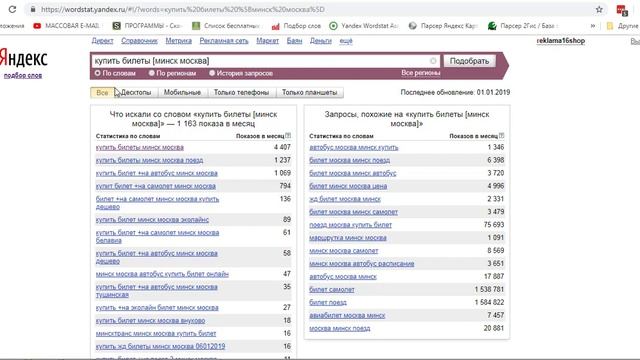This screenshot has height=360, width=640.
Task: Select the История запросов radio button
Action: pyautogui.click(x=212, y=73)
